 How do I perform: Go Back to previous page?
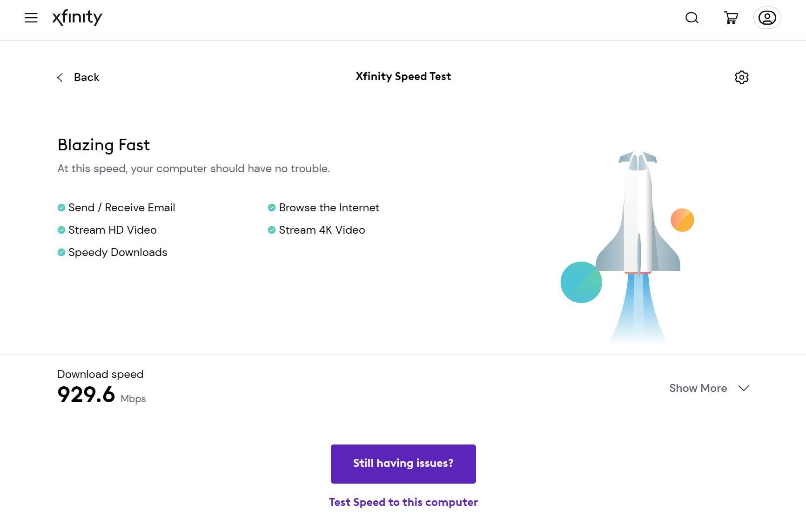coord(87,77)
